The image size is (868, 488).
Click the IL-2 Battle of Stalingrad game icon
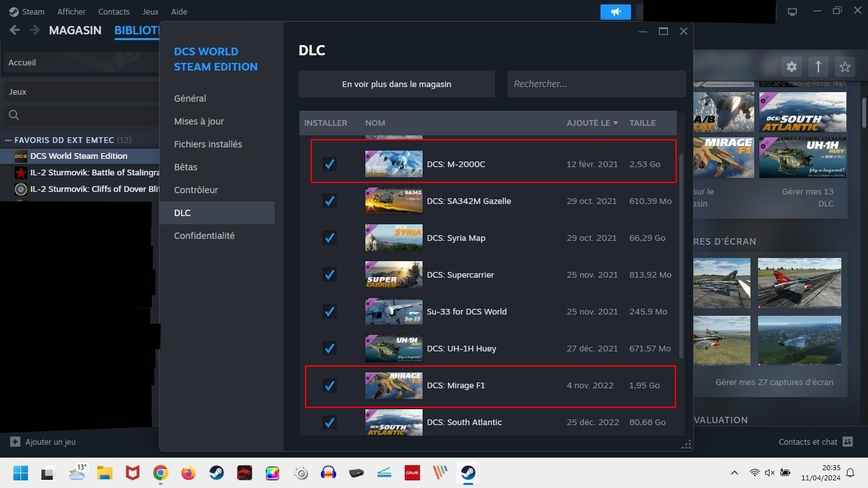[21, 172]
